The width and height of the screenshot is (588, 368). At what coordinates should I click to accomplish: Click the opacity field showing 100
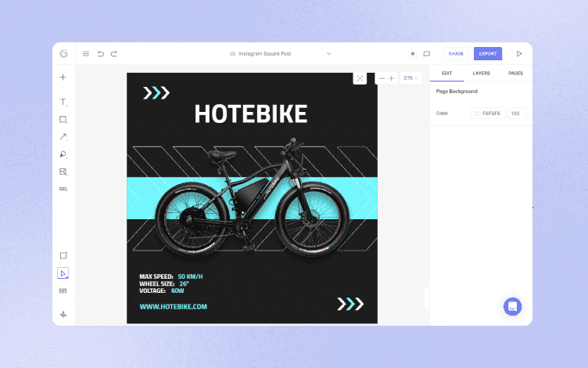click(x=517, y=113)
